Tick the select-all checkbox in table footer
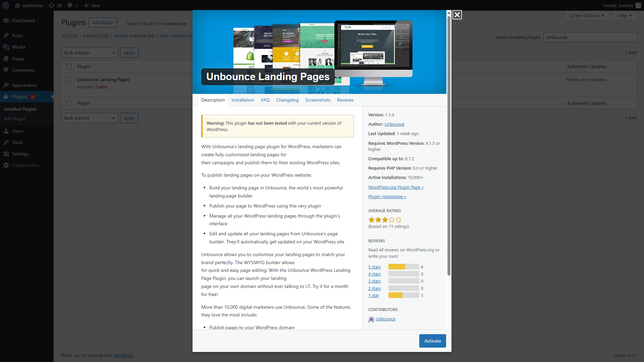The height and width of the screenshot is (362, 644). pyautogui.click(x=69, y=103)
